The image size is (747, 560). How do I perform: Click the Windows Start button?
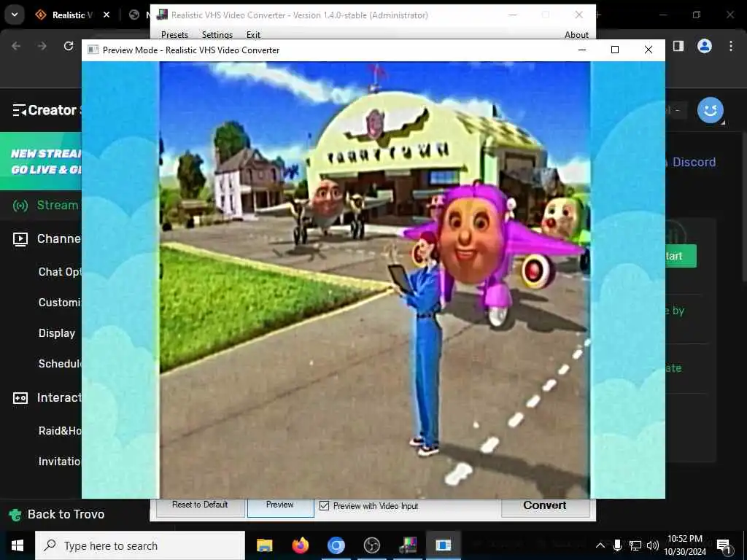tap(18, 545)
